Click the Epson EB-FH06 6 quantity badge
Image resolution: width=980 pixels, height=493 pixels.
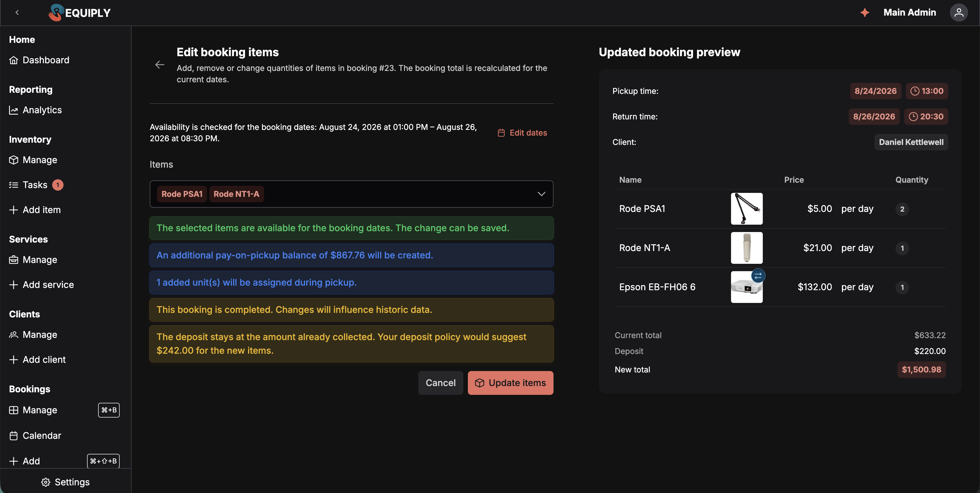tap(902, 287)
